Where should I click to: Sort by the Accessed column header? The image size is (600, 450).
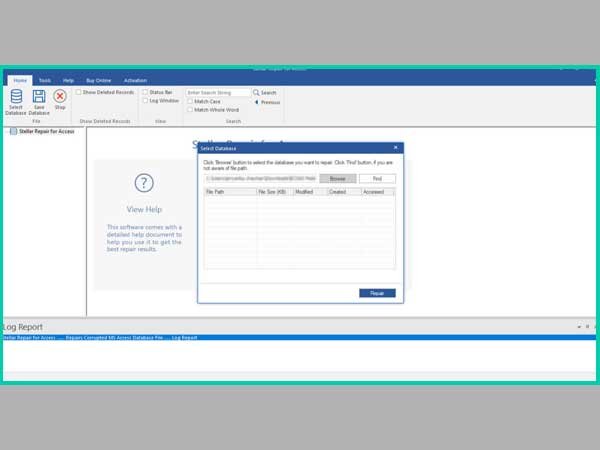click(378, 192)
